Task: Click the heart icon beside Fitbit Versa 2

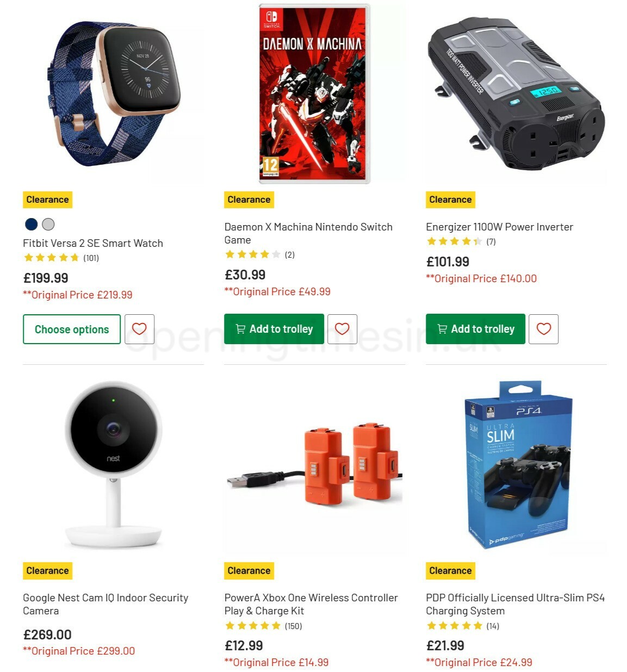Action: coord(140,329)
